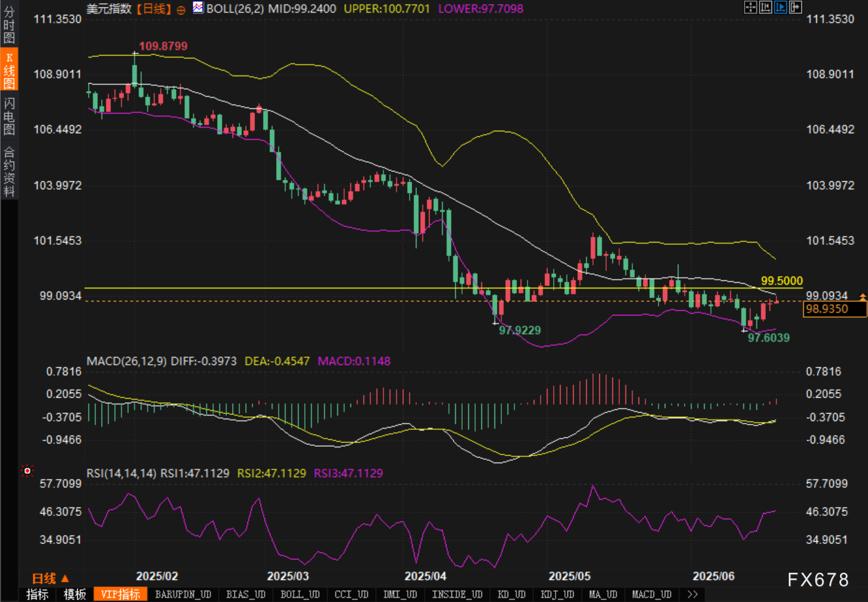Click the orange circle icon beside 日线
The image size is (868, 602).
[181, 9]
